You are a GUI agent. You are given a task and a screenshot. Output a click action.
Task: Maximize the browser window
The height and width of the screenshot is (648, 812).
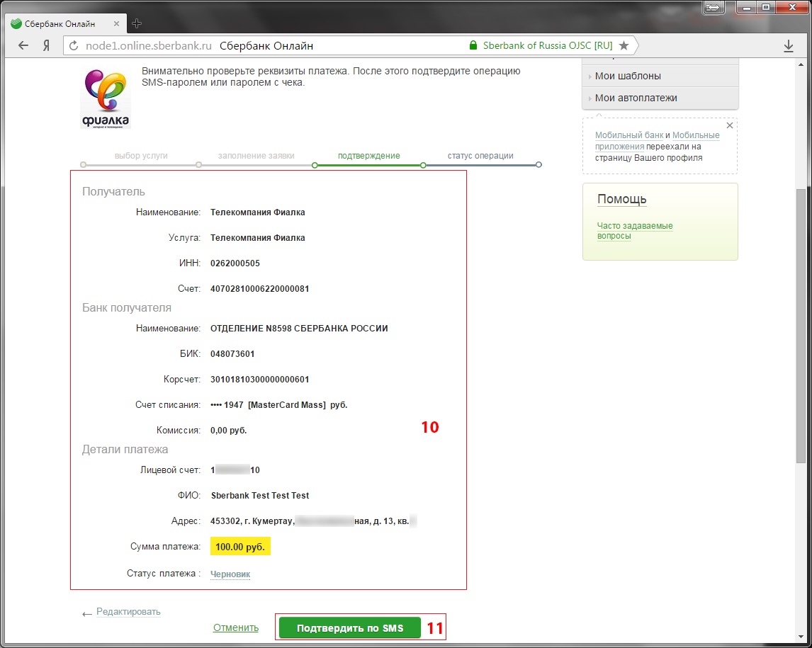tap(766, 8)
